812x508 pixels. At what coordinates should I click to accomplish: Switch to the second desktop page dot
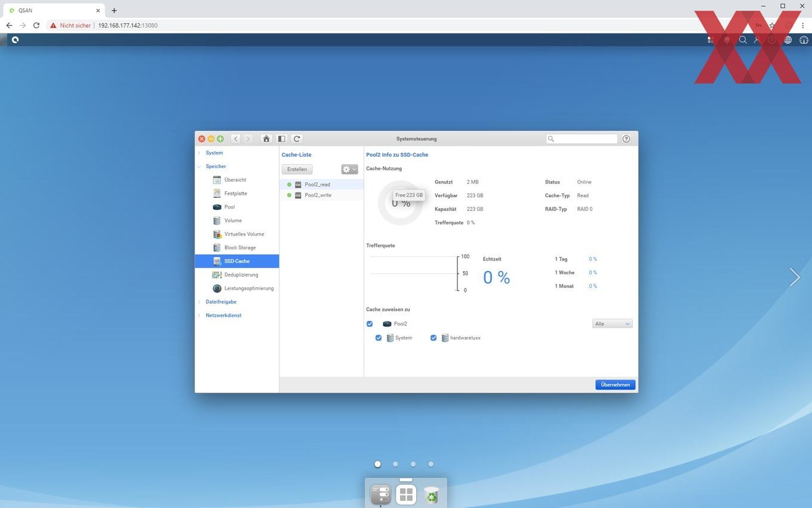tap(395, 464)
